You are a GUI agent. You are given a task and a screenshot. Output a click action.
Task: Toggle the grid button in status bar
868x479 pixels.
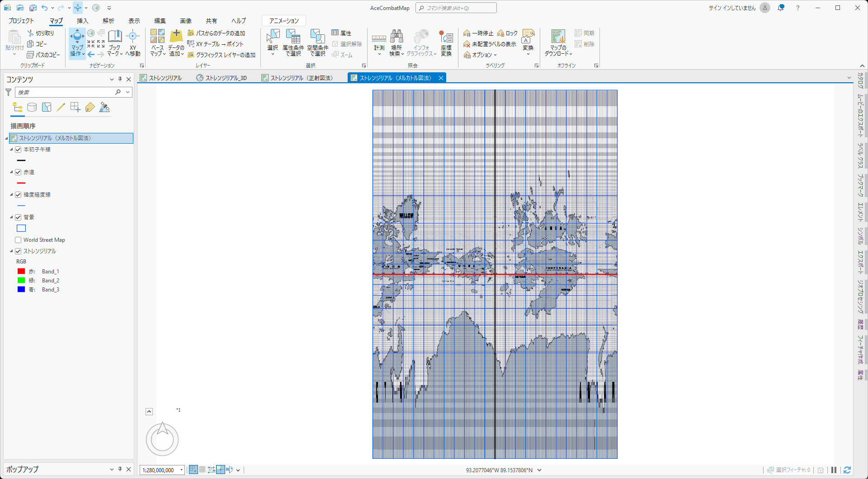point(202,470)
